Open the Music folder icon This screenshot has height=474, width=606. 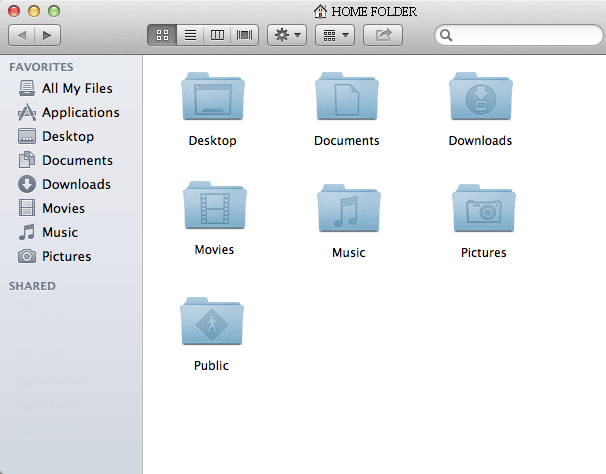(x=348, y=210)
